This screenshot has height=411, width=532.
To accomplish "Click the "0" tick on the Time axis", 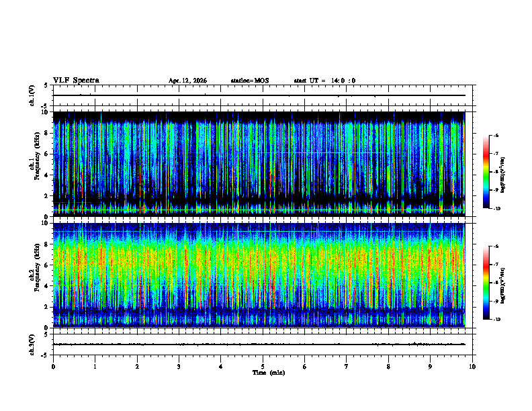I will click(53, 367).
